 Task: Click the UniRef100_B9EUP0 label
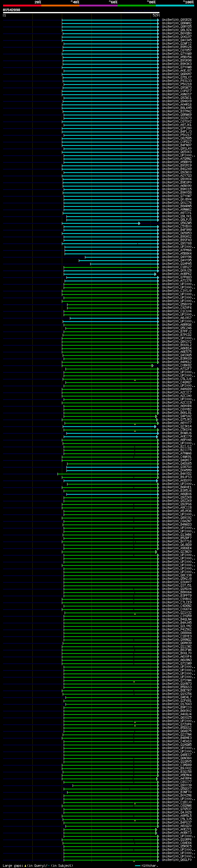176,182
